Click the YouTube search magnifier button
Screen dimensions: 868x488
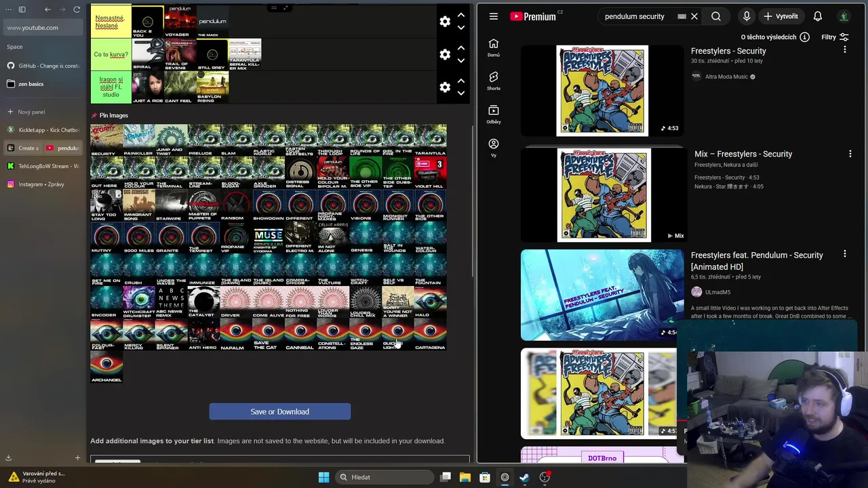coord(716,16)
